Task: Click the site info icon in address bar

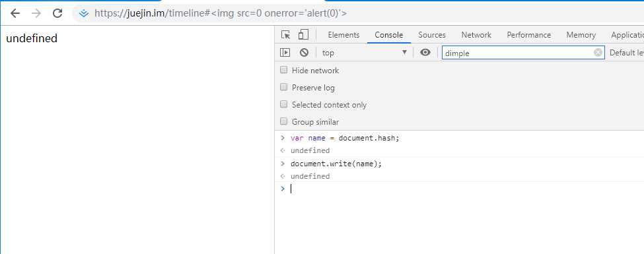Action: click(x=84, y=14)
